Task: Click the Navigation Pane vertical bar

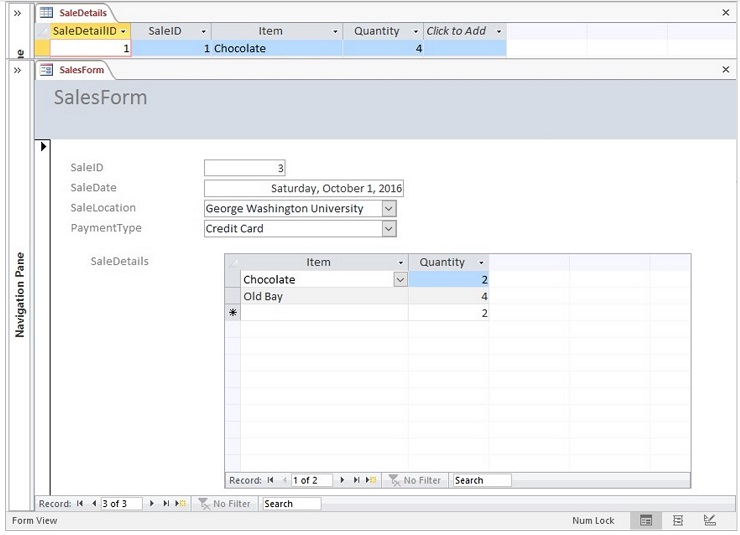Action: [19, 295]
